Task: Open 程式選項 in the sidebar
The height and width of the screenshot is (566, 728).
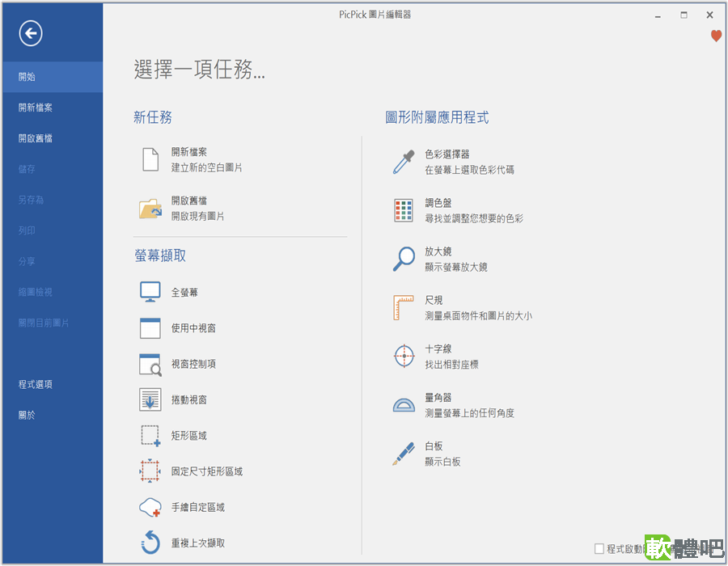Action: coord(53,384)
